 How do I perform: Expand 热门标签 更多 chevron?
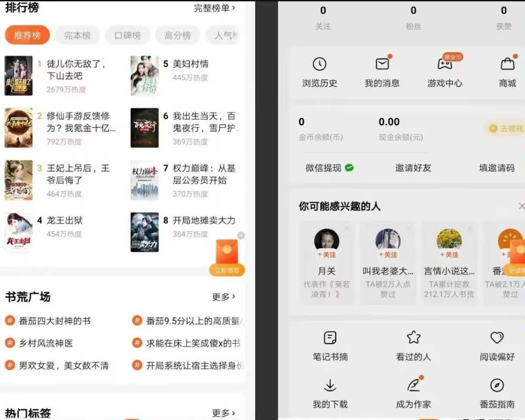224,413
